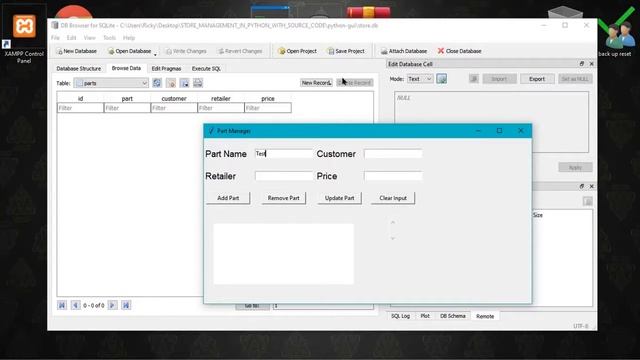Click Update Part button in Part Manager
Screen dimensions: 640x360
(x=339, y=198)
